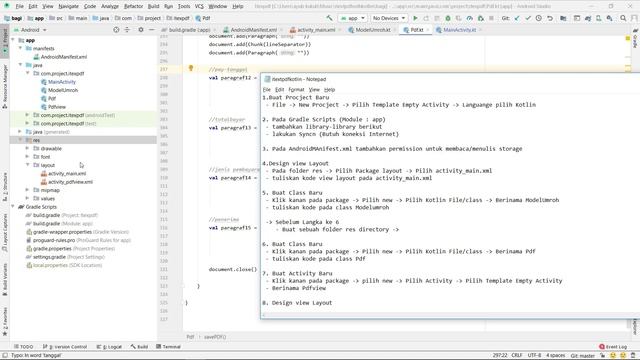The height and width of the screenshot is (360, 640).
Task: Click the Profile app gauge icon
Action: [x=469, y=18]
